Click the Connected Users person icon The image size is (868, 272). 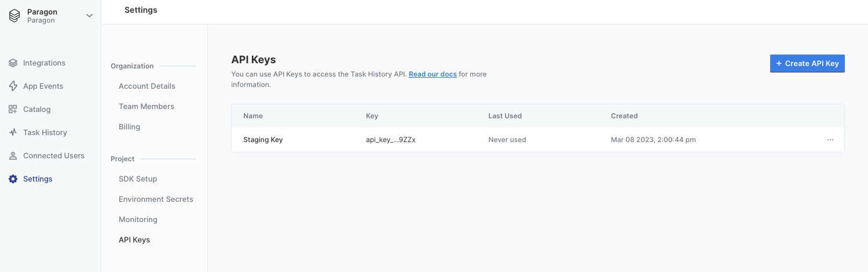tap(13, 155)
